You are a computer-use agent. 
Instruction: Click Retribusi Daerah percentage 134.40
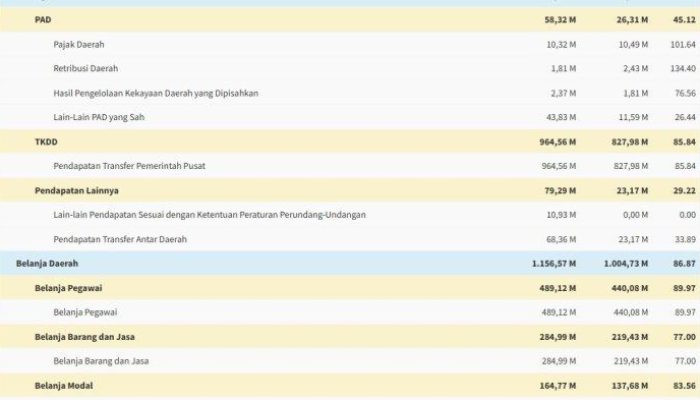tap(683, 68)
